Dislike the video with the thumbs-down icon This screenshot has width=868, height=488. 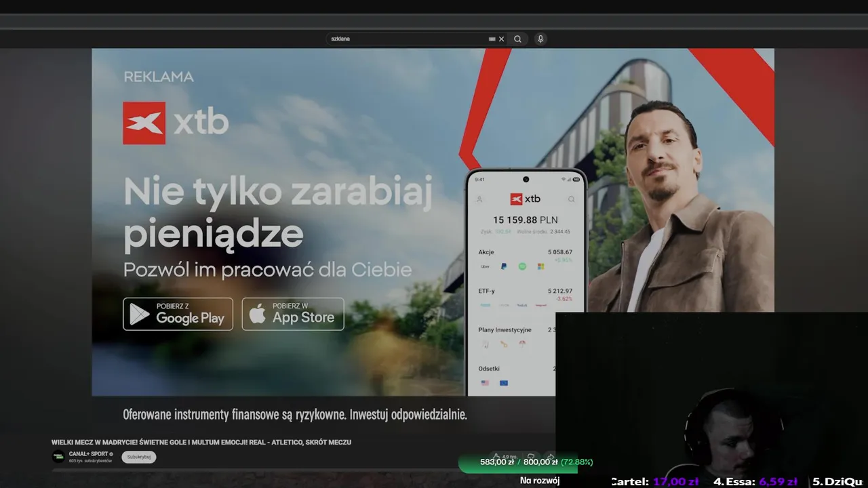[x=531, y=457]
